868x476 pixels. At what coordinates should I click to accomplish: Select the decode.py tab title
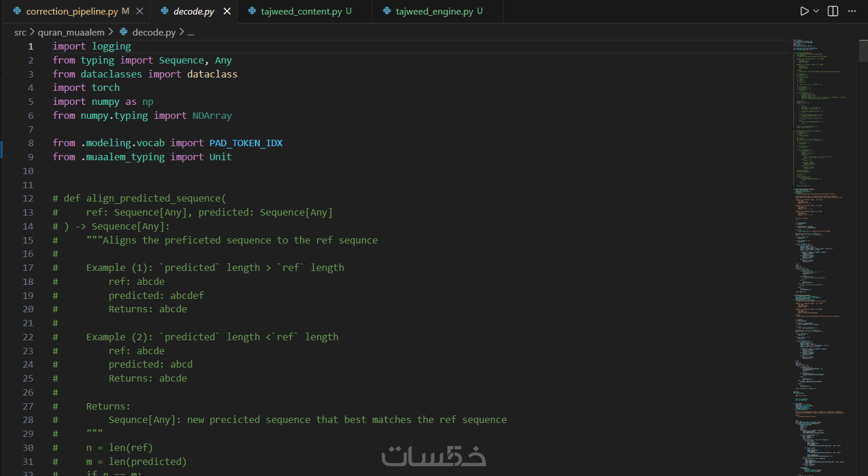(x=194, y=11)
